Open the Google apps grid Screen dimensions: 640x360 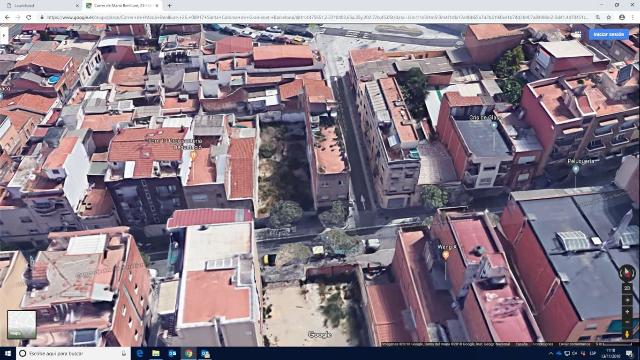577,35
